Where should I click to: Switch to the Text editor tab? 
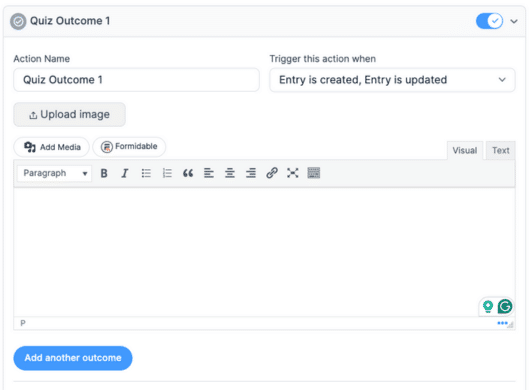[501, 150]
